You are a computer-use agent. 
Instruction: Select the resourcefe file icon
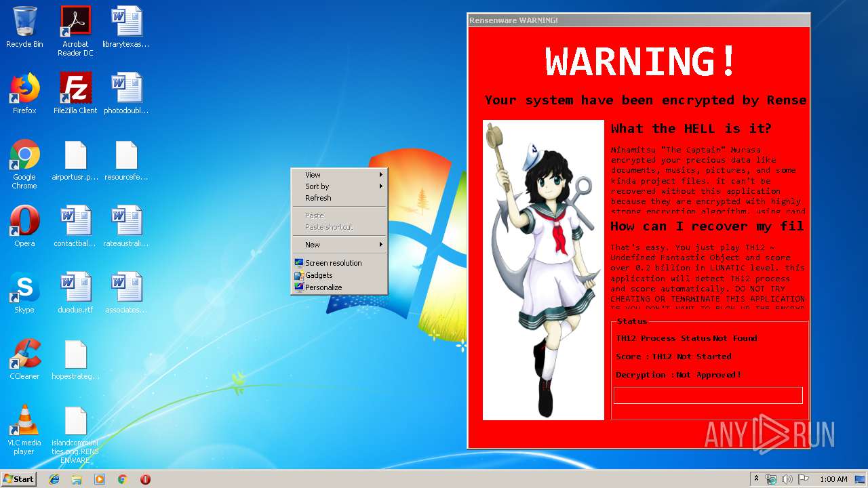[x=126, y=161]
